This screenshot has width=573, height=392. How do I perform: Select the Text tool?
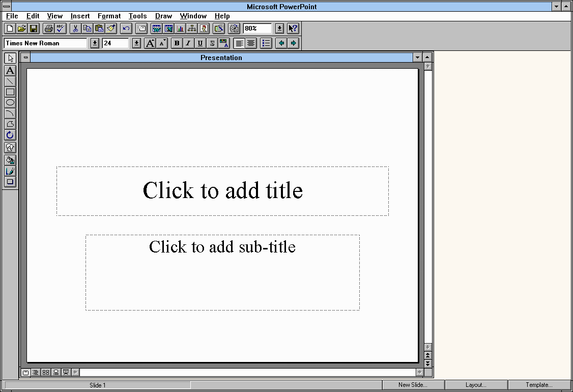pos(10,70)
